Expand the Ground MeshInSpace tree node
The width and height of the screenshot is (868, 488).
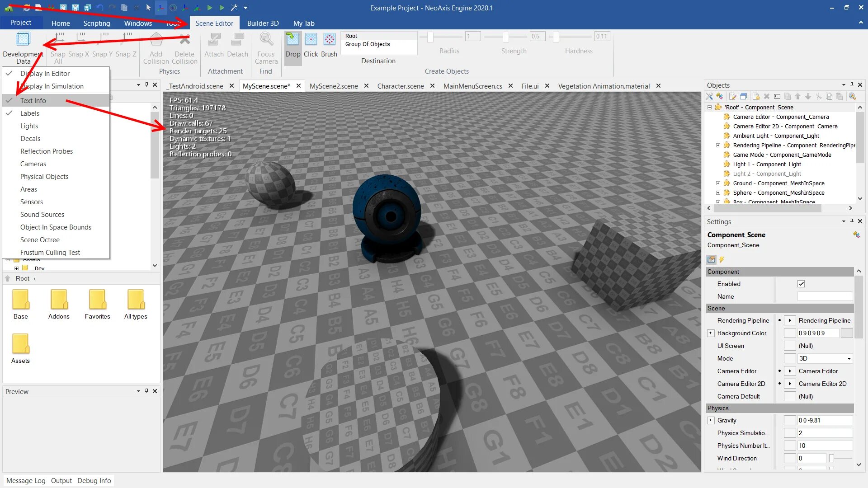pos(718,183)
